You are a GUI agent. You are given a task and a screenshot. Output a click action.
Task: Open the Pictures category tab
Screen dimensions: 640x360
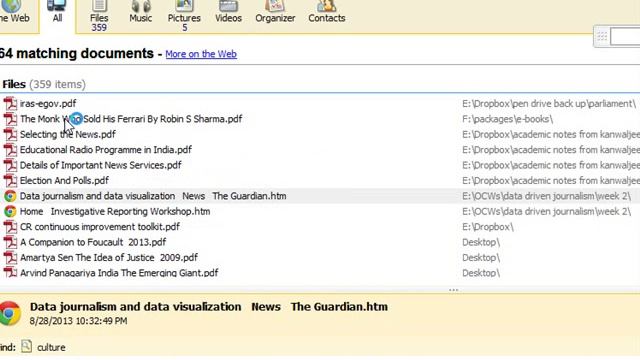[x=184, y=16]
